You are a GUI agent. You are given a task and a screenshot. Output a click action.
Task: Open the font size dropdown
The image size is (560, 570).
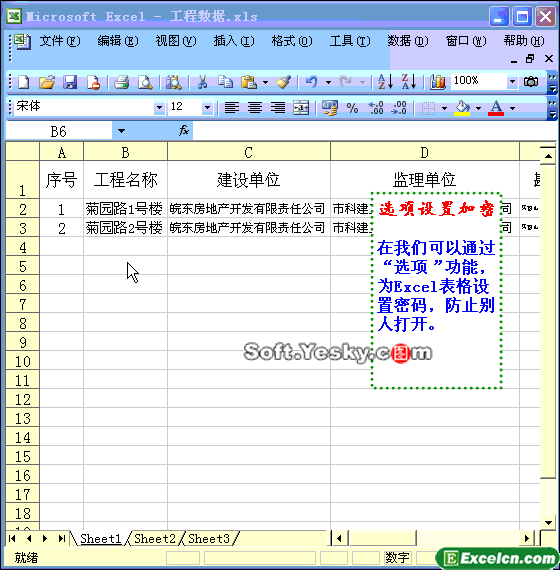point(207,108)
